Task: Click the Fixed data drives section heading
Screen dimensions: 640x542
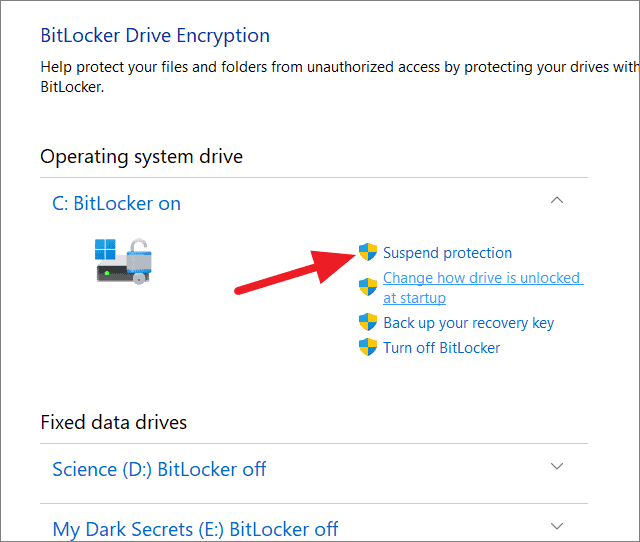Action: [x=113, y=422]
